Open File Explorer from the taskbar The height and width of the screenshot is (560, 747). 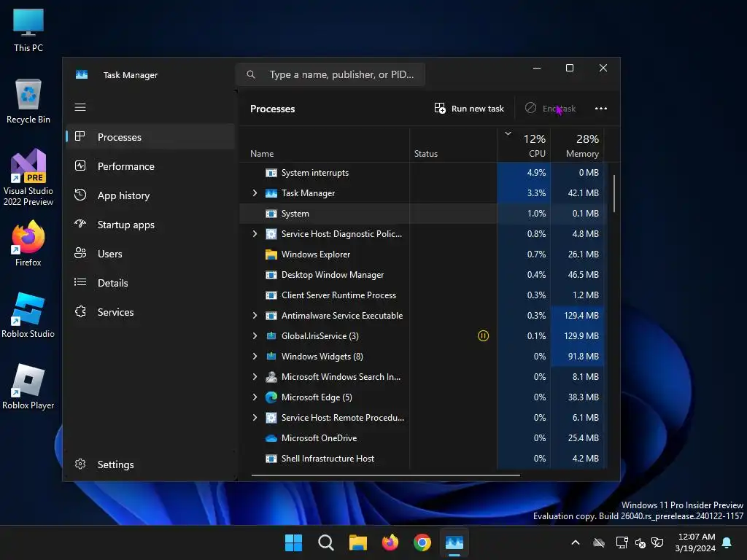coord(357,542)
